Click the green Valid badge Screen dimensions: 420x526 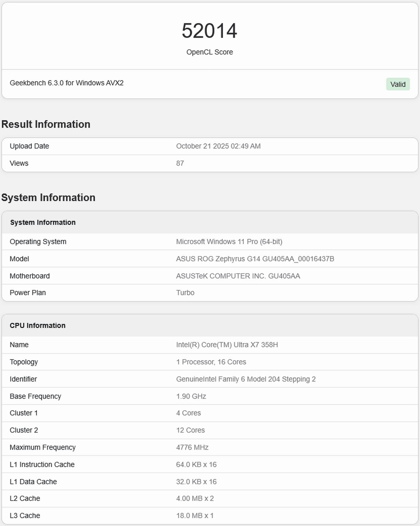pos(397,84)
